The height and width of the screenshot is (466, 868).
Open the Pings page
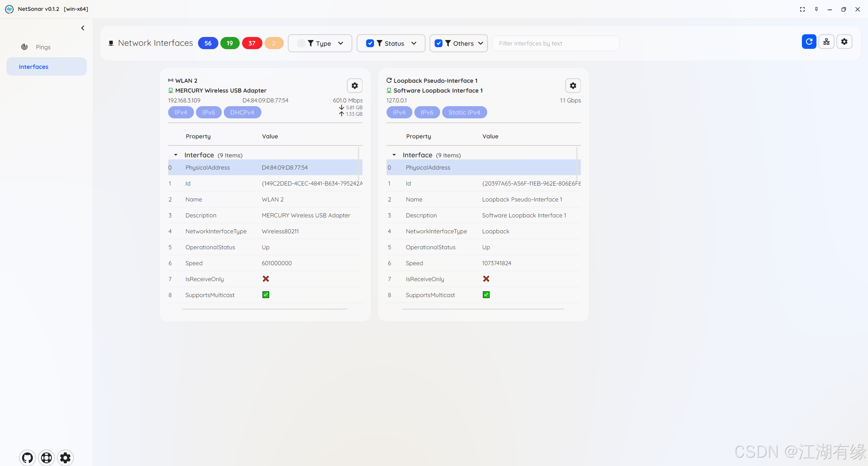[43, 47]
